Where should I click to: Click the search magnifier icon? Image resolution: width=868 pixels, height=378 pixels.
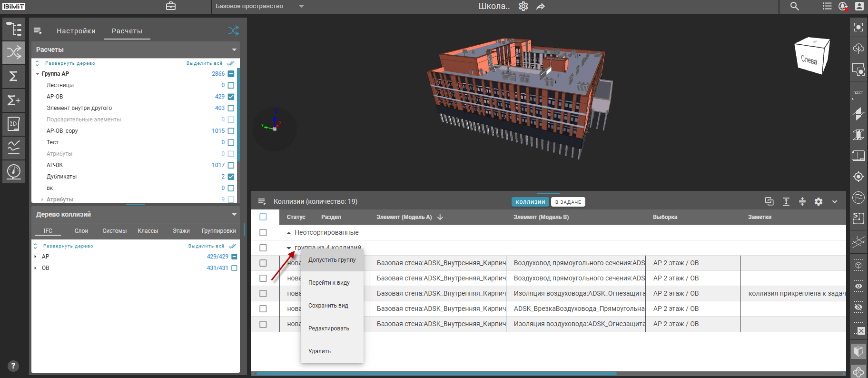(x=794, y=6)
